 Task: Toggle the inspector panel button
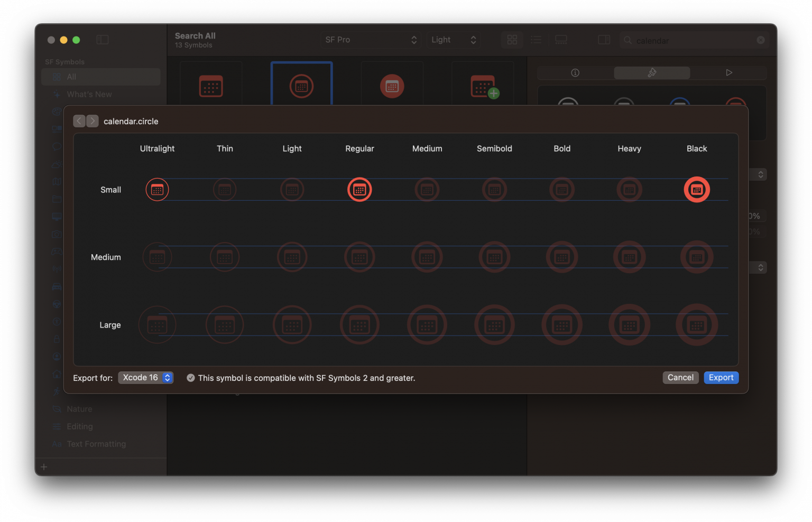(604, 40)
